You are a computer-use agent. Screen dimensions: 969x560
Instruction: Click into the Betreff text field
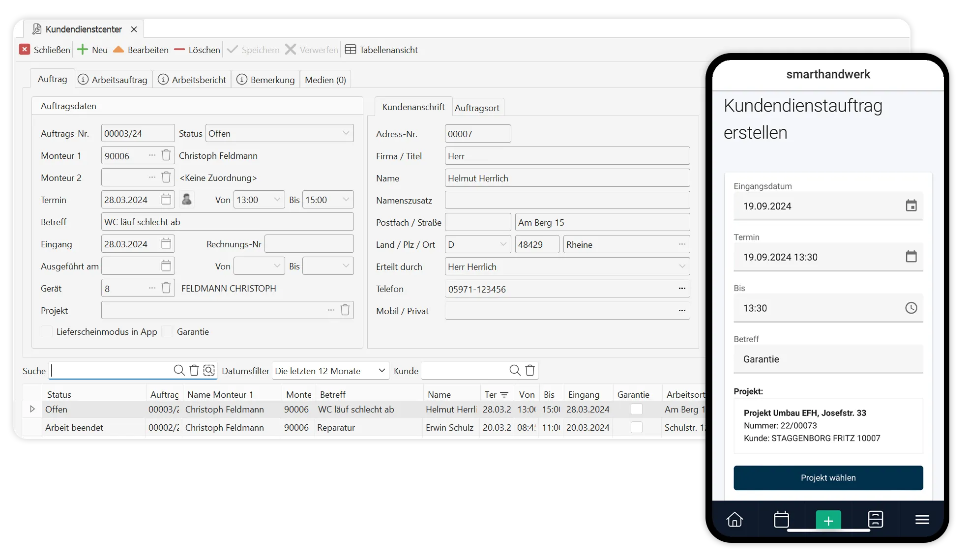coord(227,222)
